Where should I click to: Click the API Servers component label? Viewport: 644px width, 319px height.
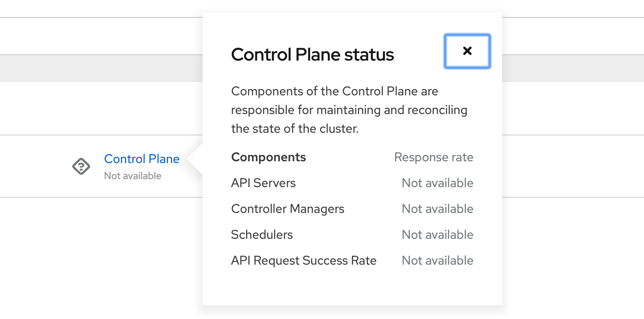pos(263,183)
